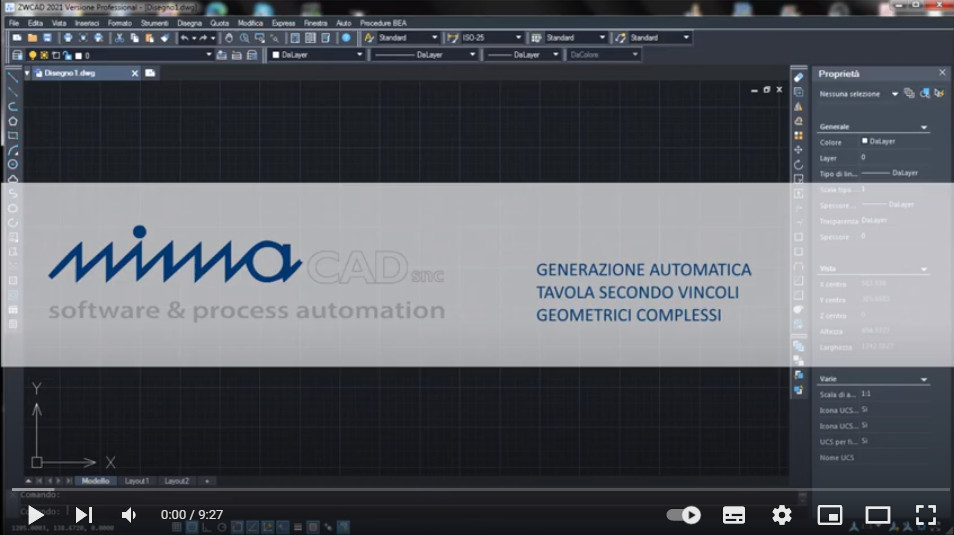Screen dimensions: 954x535
Task: Save the drawing
Action: 47,38
